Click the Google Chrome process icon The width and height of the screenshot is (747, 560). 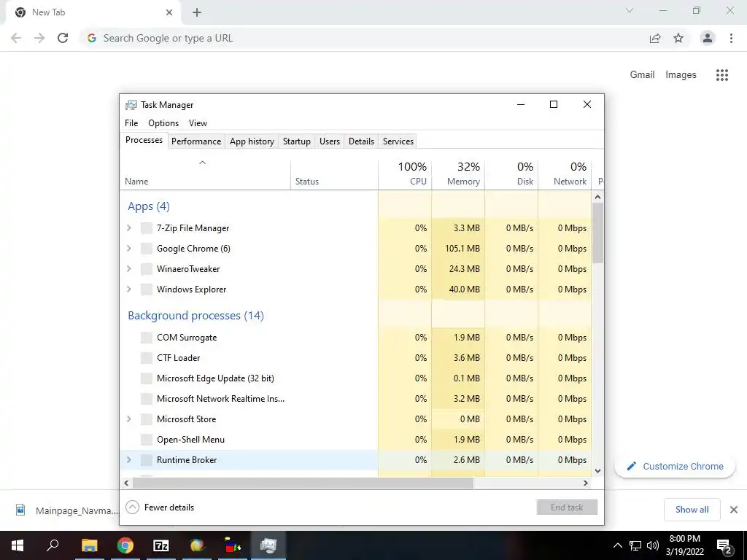tap(147, 249)
